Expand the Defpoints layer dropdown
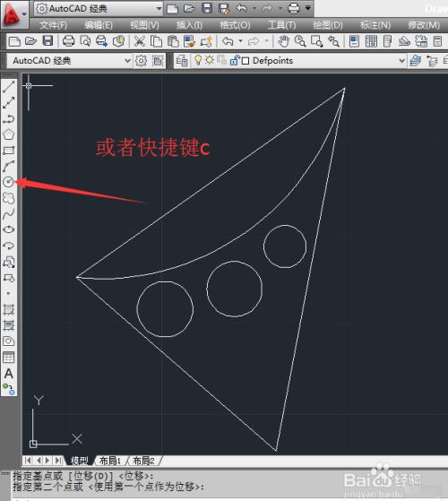The height and width of the screenshot is (501, 448). [x=402, y=60]
